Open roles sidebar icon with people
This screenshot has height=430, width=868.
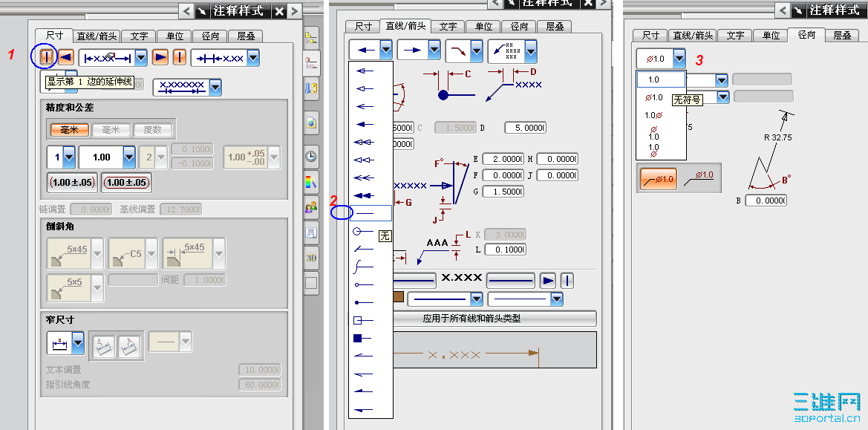pos(311,207)
